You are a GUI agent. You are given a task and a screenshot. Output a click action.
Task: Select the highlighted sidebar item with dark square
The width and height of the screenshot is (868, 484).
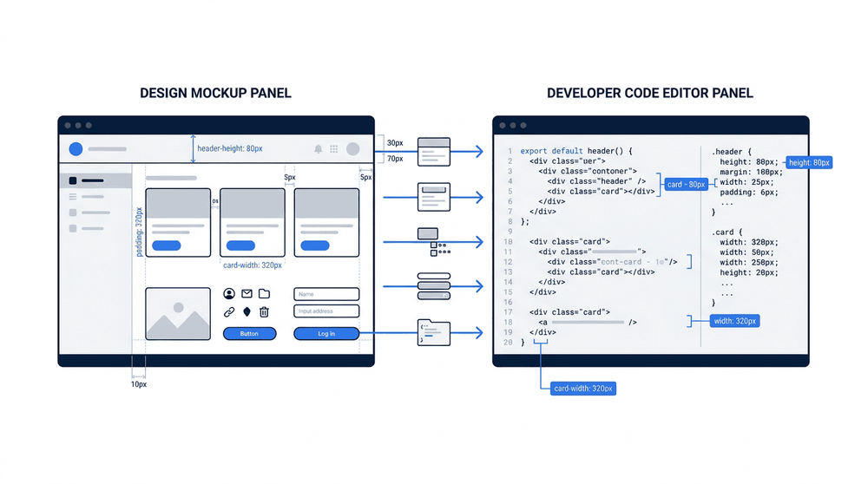tap(95, 180)
